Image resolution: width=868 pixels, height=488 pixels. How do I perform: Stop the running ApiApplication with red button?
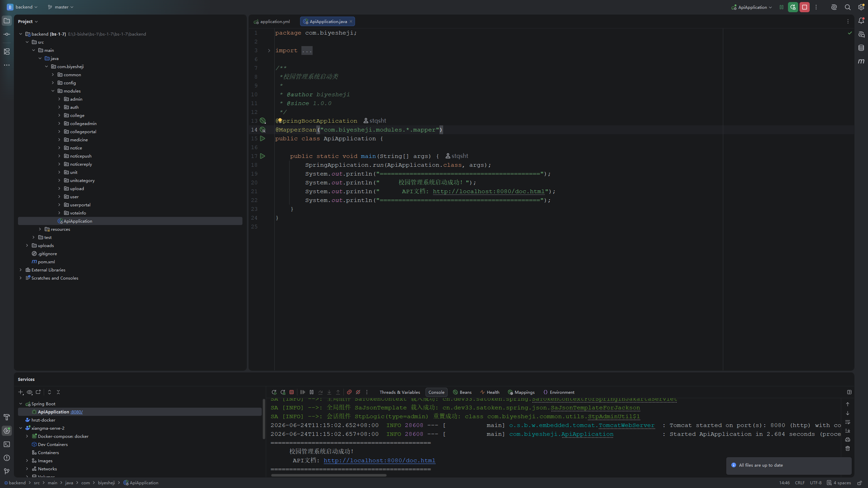point(804,7)
